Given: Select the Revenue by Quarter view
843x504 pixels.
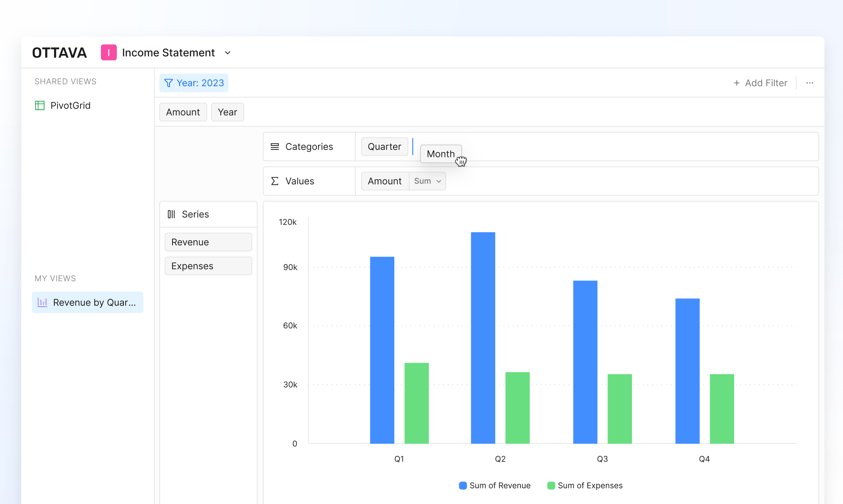Looking at the screenshot, I should point(88,302).
